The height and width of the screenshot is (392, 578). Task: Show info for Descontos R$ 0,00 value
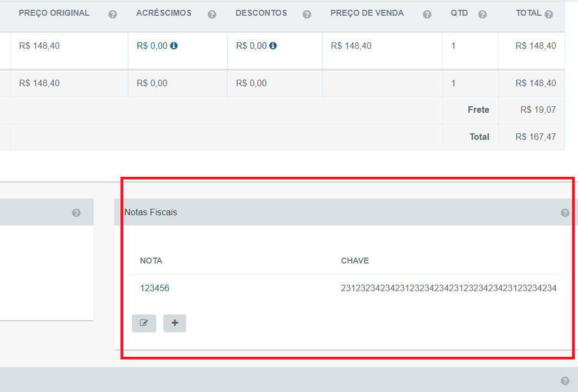point(273,46)
